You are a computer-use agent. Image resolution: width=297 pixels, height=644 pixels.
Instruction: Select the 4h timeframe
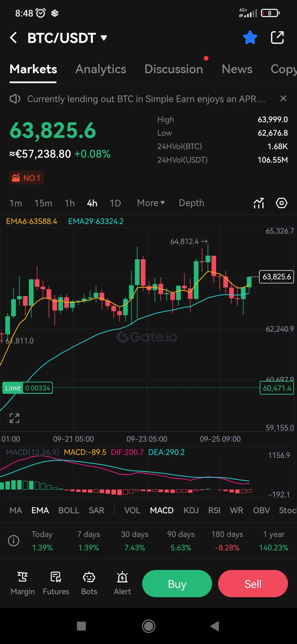click(x=92, y=203)
